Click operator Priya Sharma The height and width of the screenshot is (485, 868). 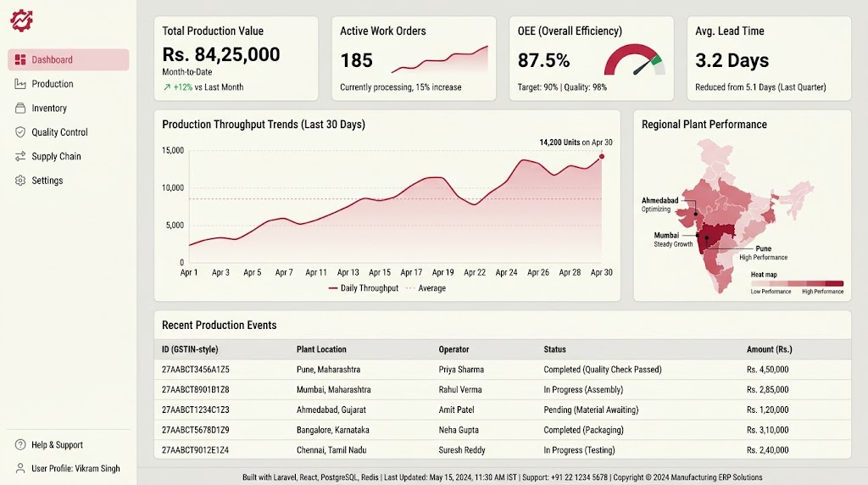pyautogui.click(x=461, y=370)
